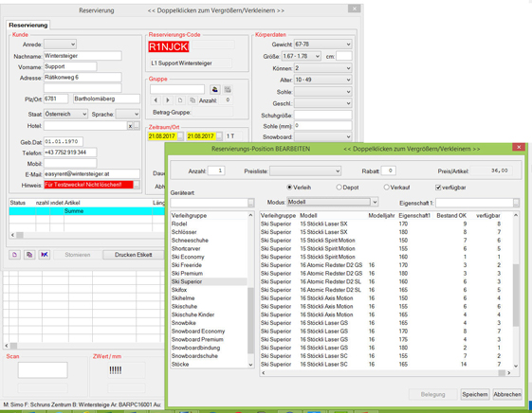Copy group with the duplicate pages icon
The width and height of the screenshot is (532, 413).
[x=193, y=100]
